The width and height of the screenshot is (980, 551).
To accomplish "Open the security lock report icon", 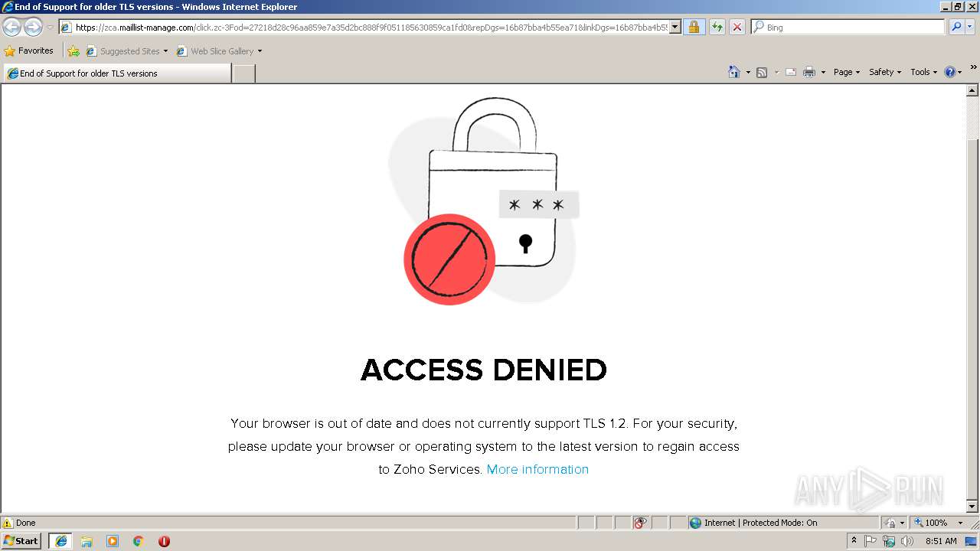I will tap(694, 27).
